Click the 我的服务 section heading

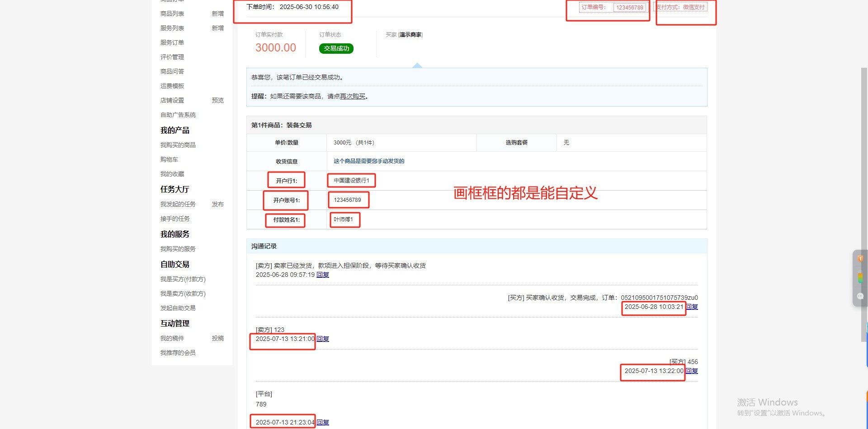tap(175, 234)
